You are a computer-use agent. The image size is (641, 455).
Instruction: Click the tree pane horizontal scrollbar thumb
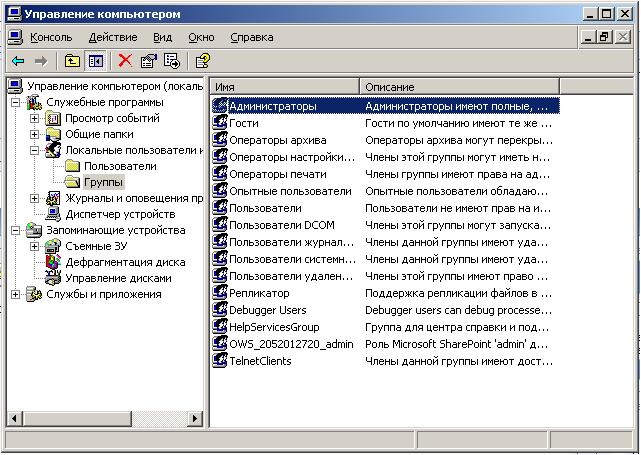tap(77, 419)
